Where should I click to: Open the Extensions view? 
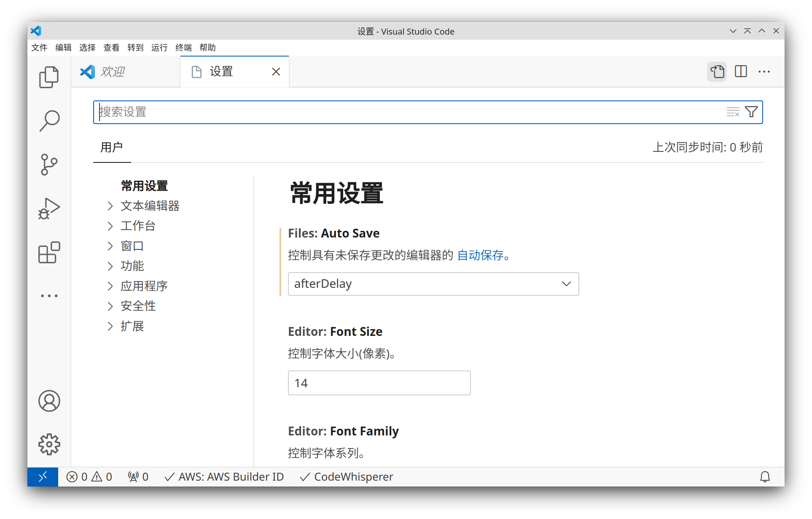[49, 252]
